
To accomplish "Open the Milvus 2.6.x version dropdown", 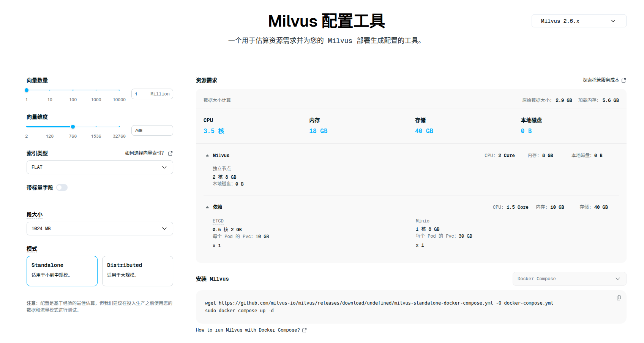I will 578,21.
